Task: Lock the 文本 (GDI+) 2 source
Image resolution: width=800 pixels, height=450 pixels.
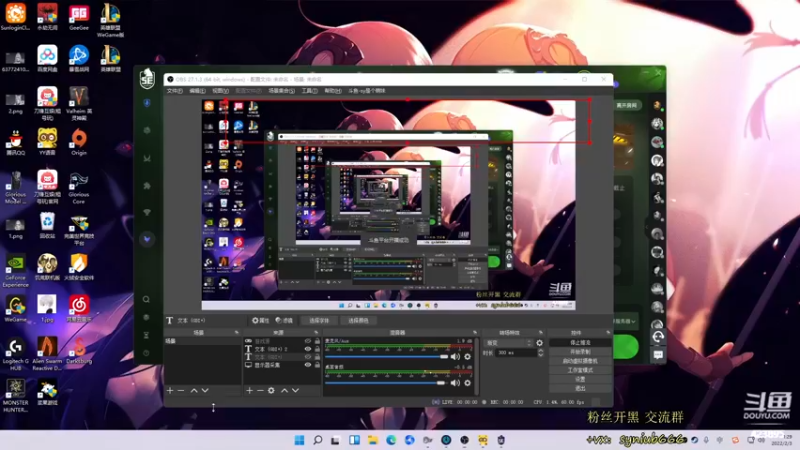Action: (x=317, y=349)
